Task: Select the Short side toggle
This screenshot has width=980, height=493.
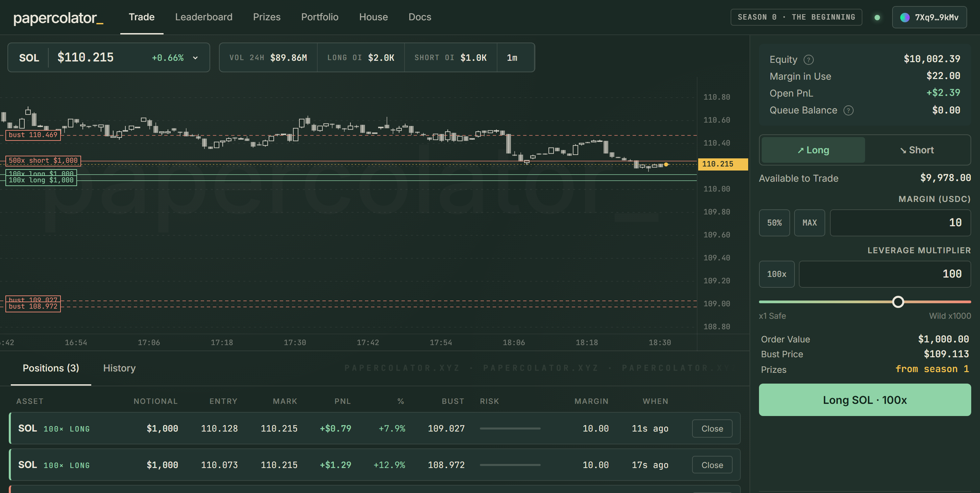Action: 916,150
